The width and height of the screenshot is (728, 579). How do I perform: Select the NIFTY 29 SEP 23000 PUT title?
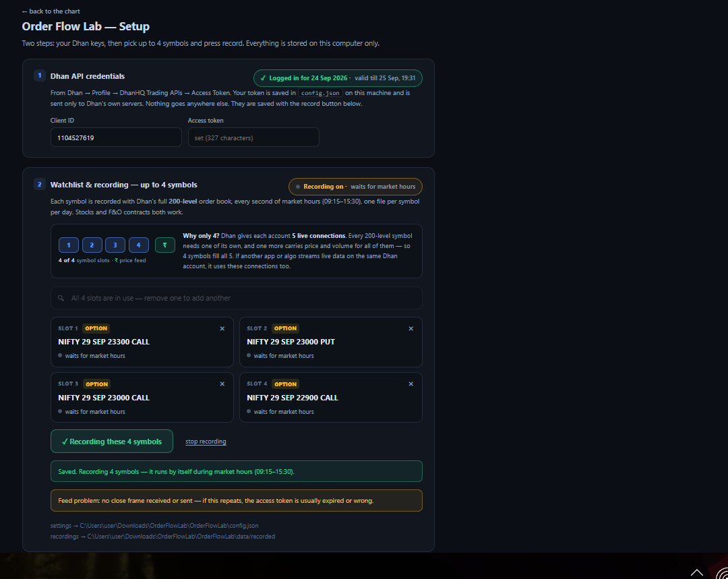[x=291, y=342]
